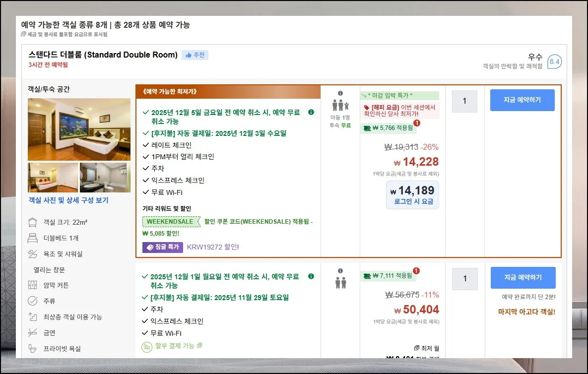
Task: Click the ₩14,189 로그인 시 요금 box
Action: click(412, 195)
